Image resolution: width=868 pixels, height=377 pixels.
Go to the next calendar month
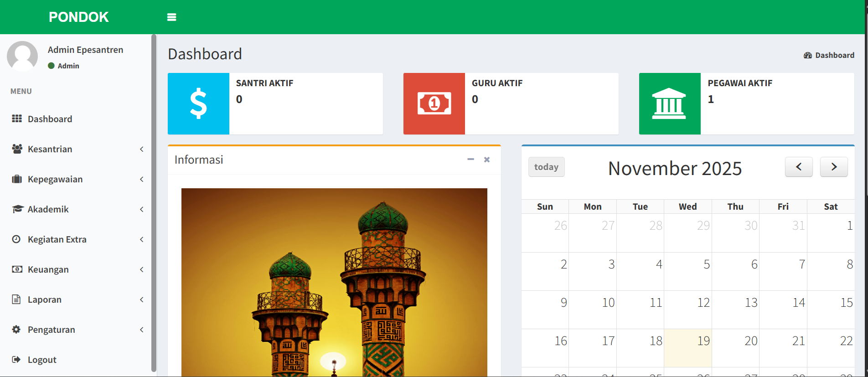(833, 167)
